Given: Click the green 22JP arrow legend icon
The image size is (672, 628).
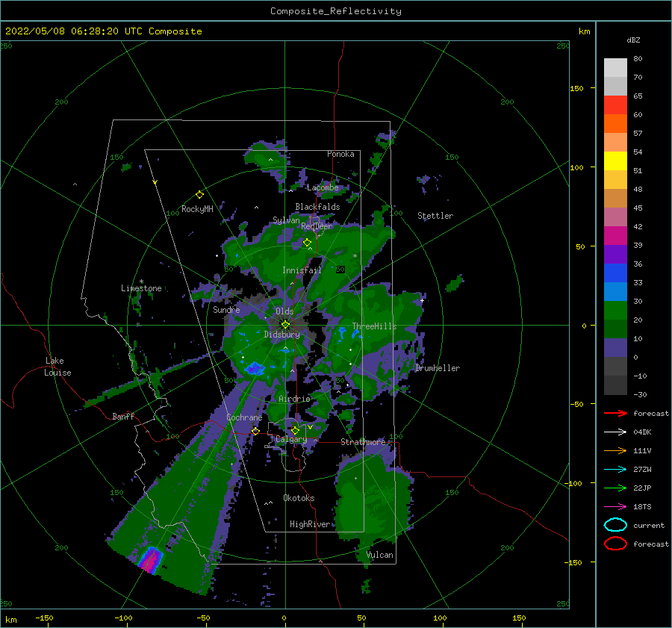Looking at the screenshot, I should [x=615, y=488].
